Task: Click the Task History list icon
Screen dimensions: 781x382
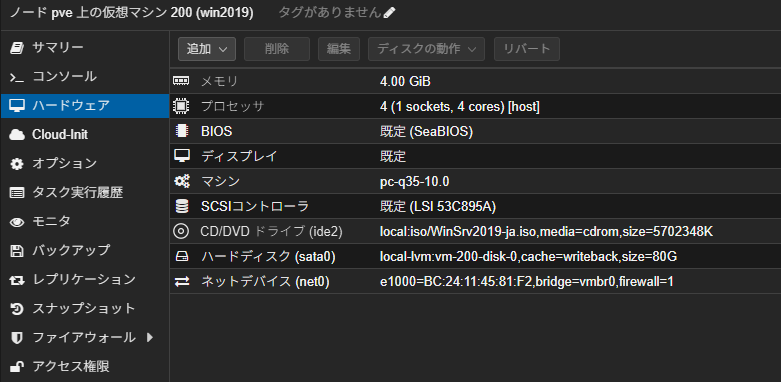Action: coord(17,193)
